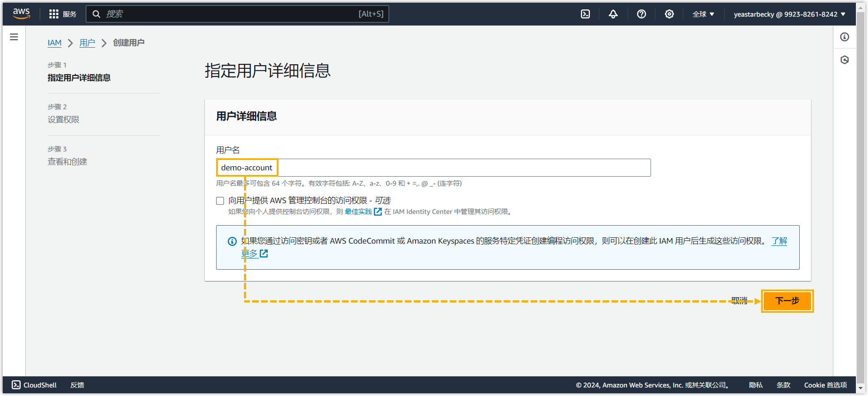Open the Services grid menu
Viewport: 868px width, 396px height.
(62, 14)
